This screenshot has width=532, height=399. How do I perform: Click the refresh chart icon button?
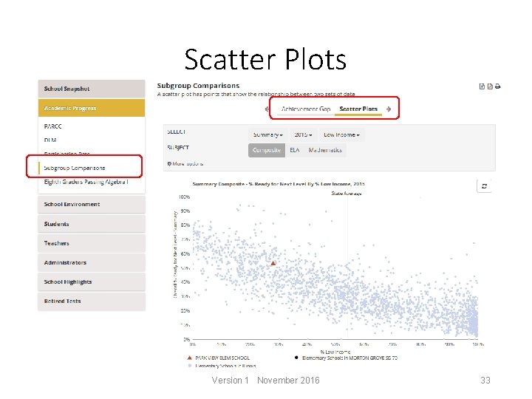tap(484, 186)
